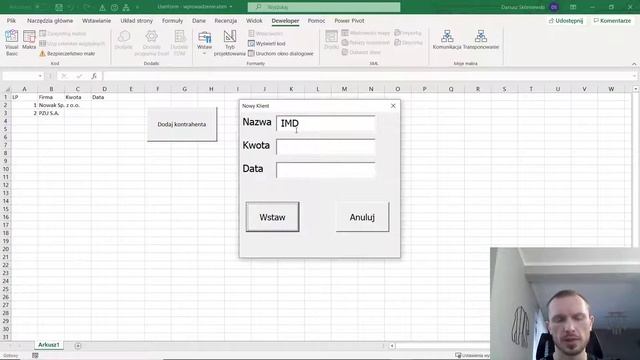
Task: Open the Komentarze pane
Action: coord(612,20)
